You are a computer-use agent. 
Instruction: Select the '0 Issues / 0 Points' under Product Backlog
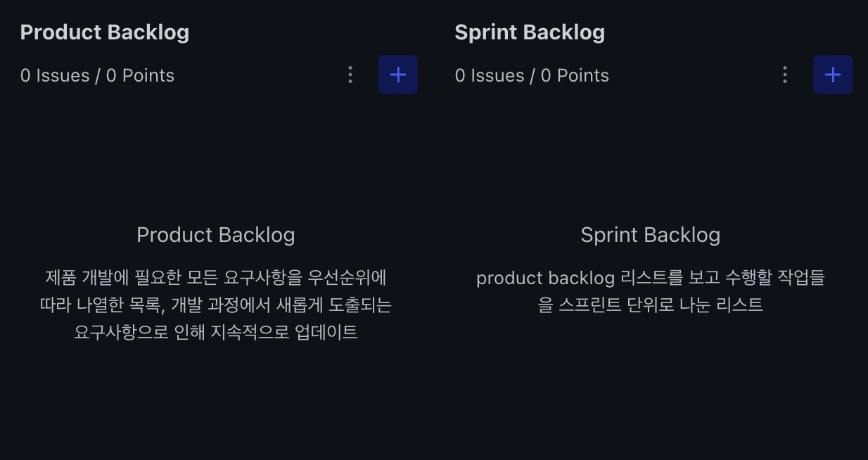pyautogui.click(x=97, y=75)
